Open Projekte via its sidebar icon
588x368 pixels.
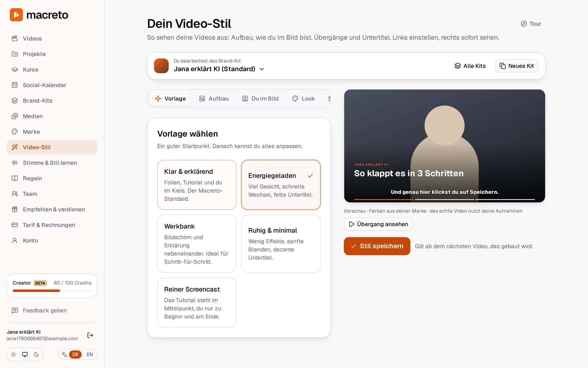pos(15,54)
